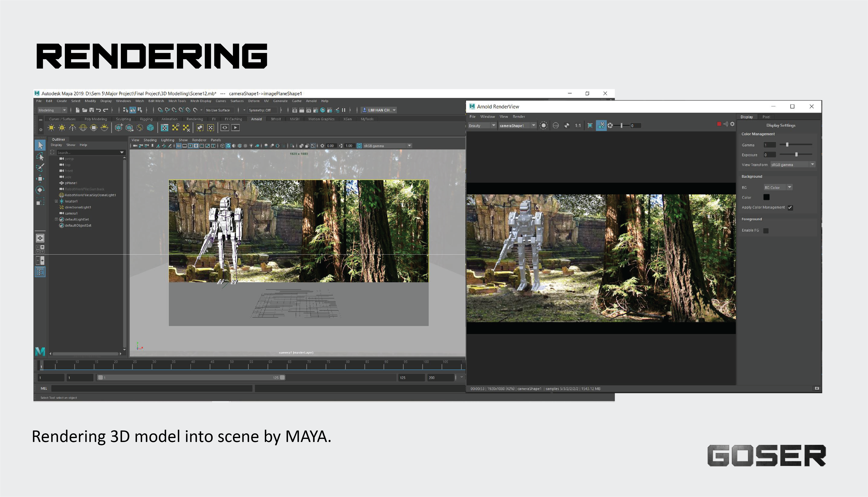The width and height of the screenshot is (868, 497).
Task: Toggle the viewport color management button beside sRGB gamma
Action: pyautogui.click(x=359, y=146)
